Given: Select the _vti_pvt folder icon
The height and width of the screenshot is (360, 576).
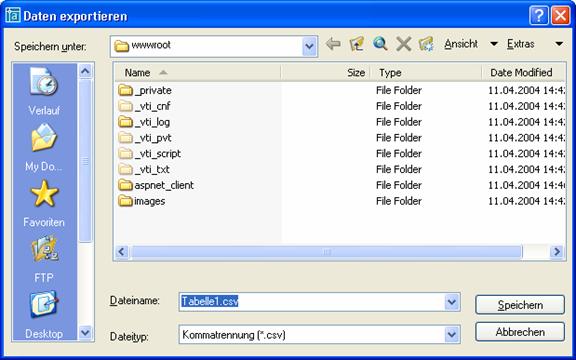Looking at the screenshot, I should (125, 137).
